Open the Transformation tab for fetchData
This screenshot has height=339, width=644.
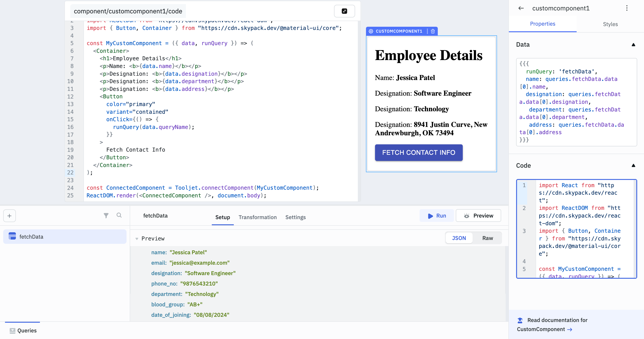click(258, 217)
